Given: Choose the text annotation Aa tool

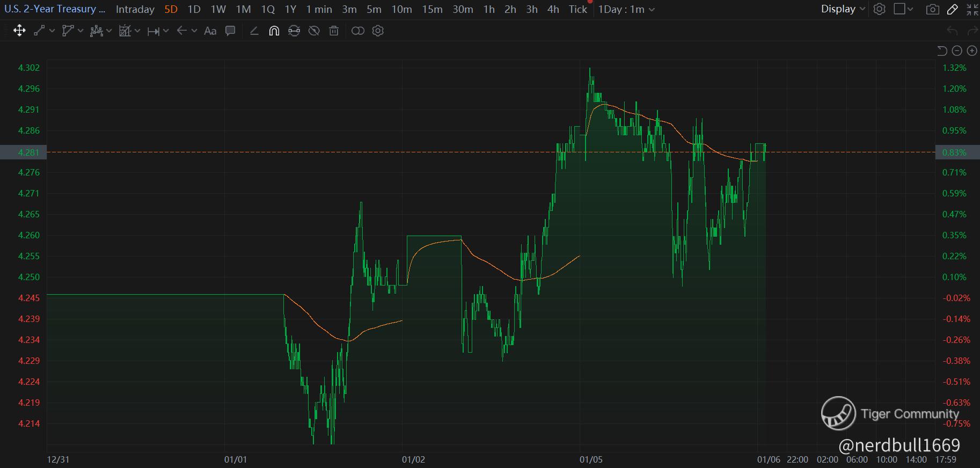Looking at the screenshot, I should (210, 31).
